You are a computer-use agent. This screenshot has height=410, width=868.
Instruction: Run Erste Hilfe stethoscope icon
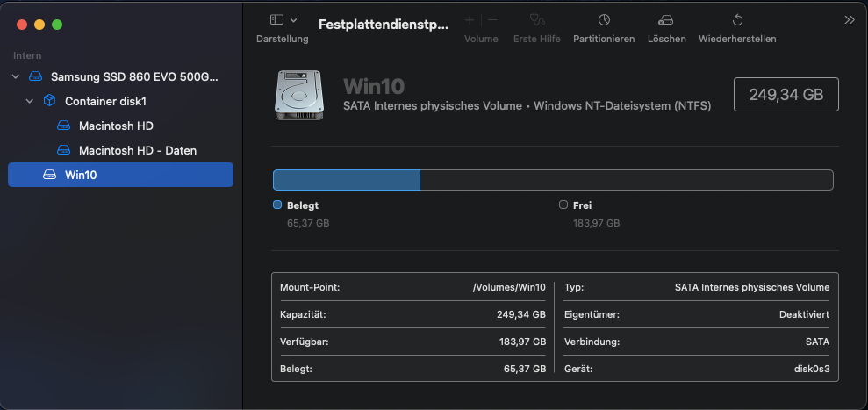pyautogui.click(x=537, y=20)
